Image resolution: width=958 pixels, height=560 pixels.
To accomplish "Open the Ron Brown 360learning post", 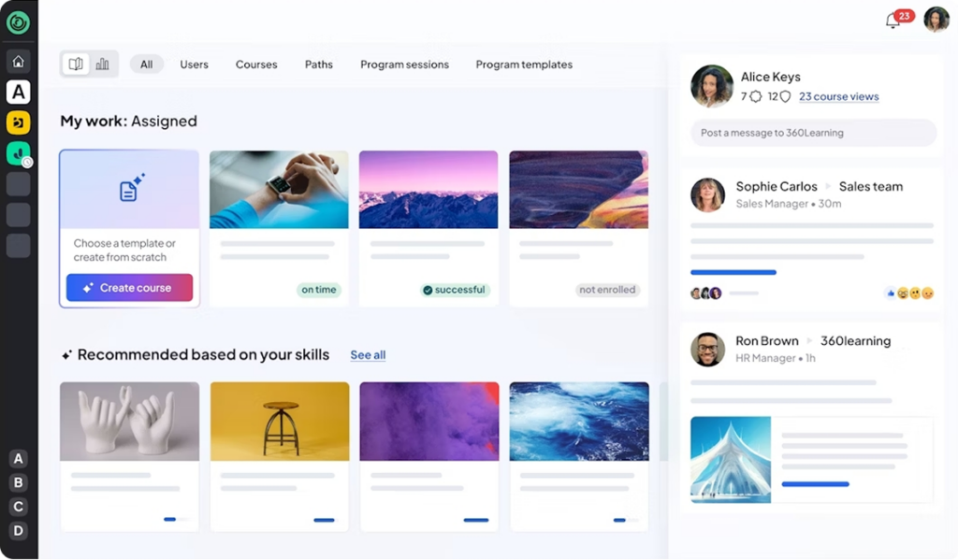I will click(x=766, y=340).
